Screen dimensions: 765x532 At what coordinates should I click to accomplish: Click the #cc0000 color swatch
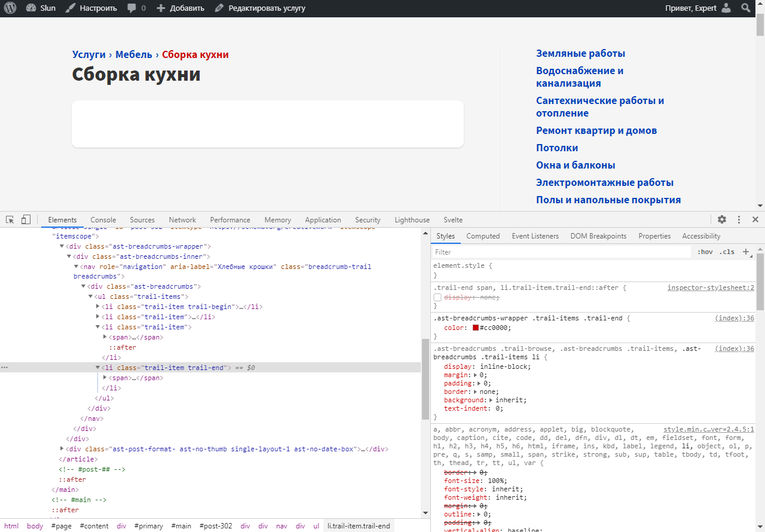476,328
